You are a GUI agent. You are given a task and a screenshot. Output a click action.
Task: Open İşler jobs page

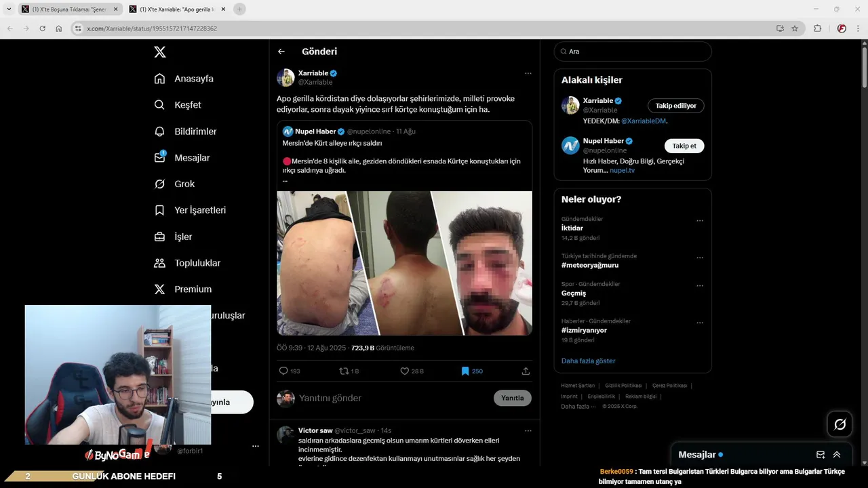click(173, 237)
